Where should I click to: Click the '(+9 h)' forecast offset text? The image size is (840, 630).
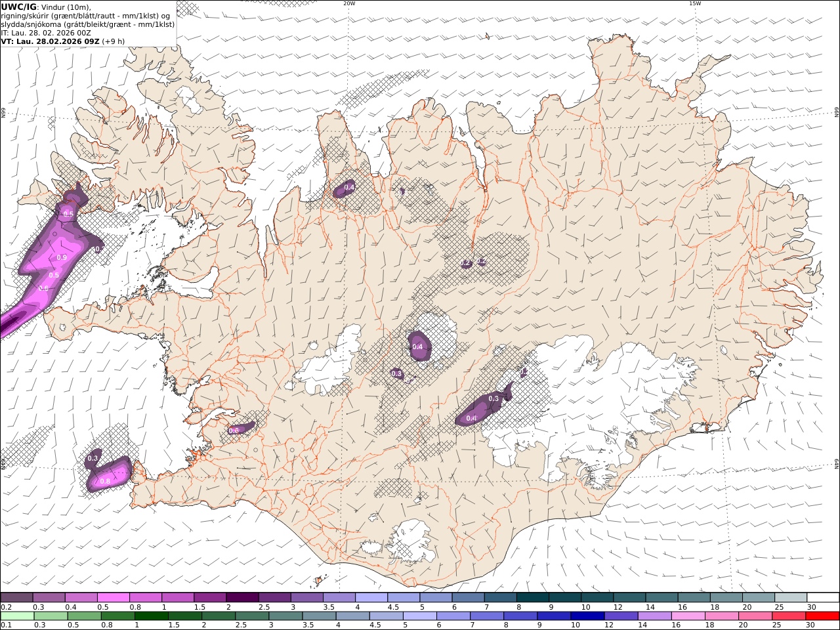point(114,41)
